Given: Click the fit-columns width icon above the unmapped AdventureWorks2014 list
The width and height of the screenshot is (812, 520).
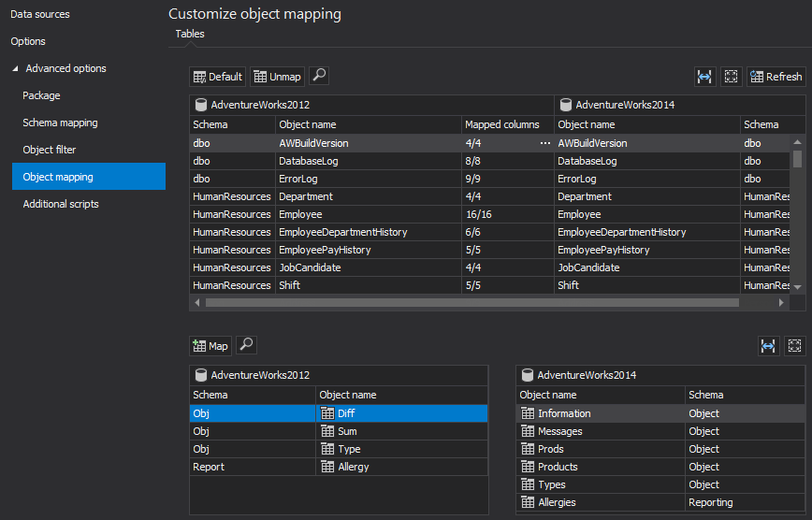Looking at the screenshot, I should coord(769,345).
